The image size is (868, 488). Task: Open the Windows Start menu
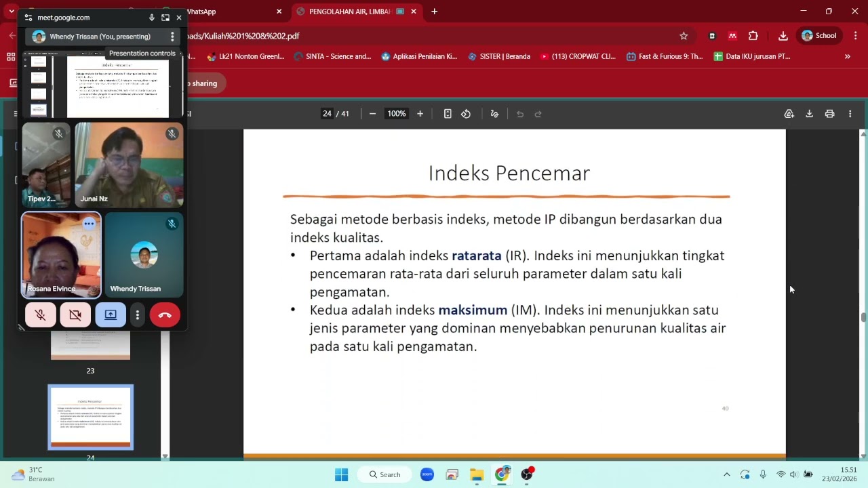tap(341, 474)
